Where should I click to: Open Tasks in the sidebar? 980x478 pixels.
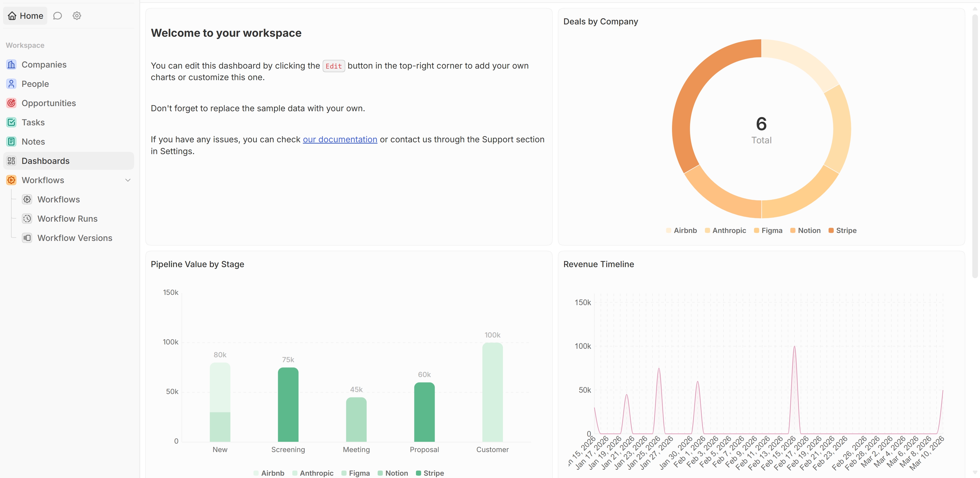(68, 122)
